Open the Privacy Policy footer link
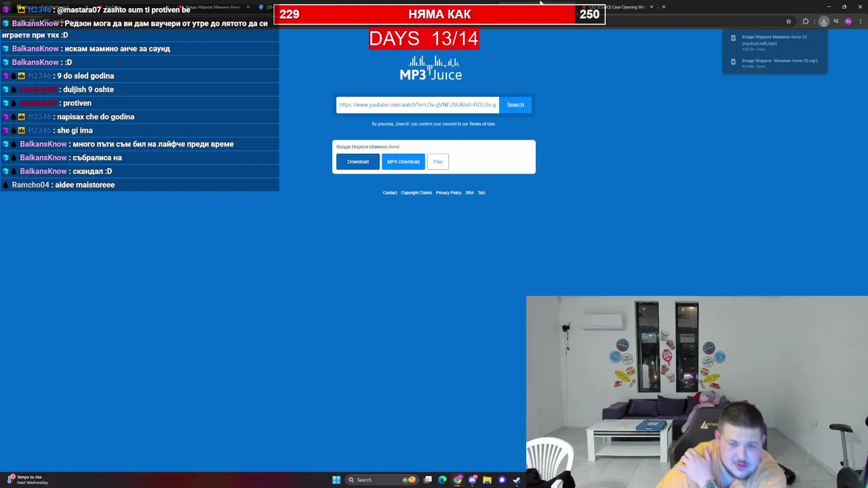This screenshot has height=488, width=868. (x=448, y=192)
